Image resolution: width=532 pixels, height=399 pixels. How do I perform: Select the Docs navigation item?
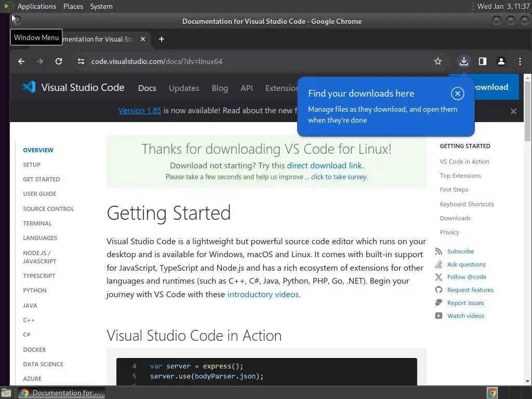pyautogui.click(x=147, y=88)
